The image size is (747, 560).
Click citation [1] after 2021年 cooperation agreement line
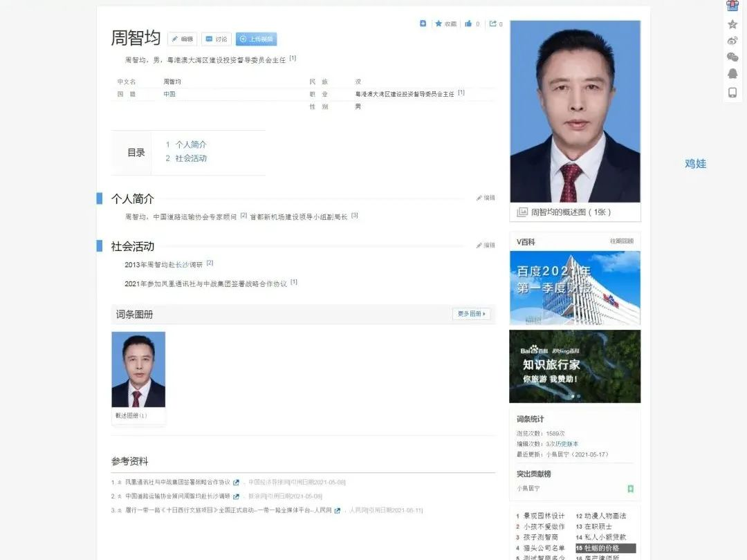coord(294,282)
